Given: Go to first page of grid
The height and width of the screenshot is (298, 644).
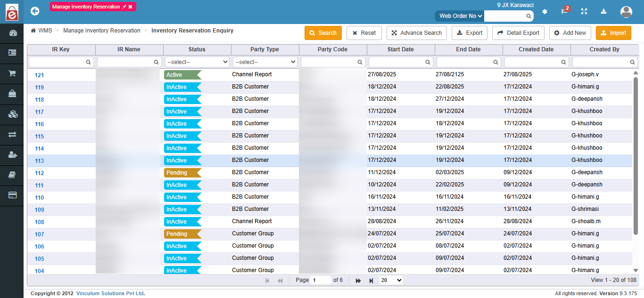Looking at the screenshot, I should pyautogui.click(x=267, y=280).
